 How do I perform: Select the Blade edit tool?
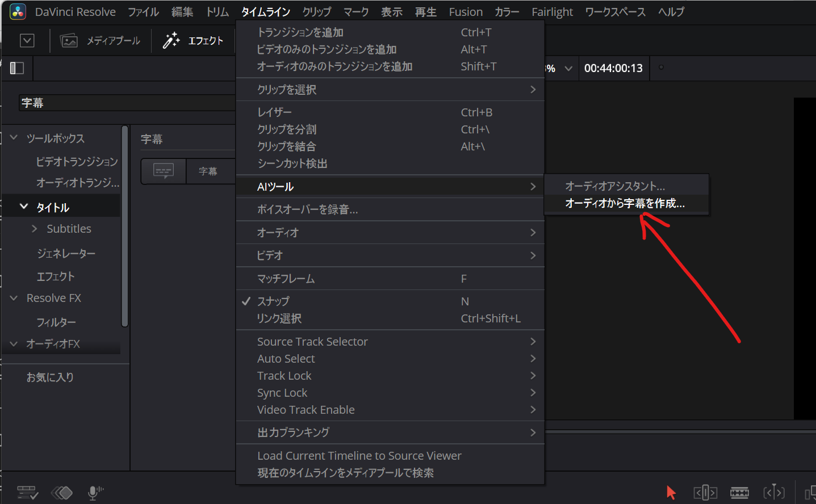pyautogui.click(x=739, y=492)
